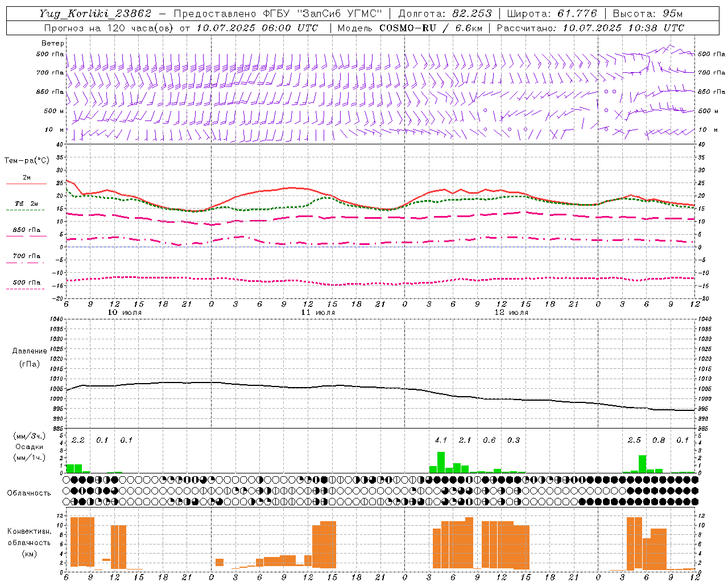Viewport: 728px width, 582px height.
Task: Click the station title Yug_Korliki_23862
Action: [96, 14]
